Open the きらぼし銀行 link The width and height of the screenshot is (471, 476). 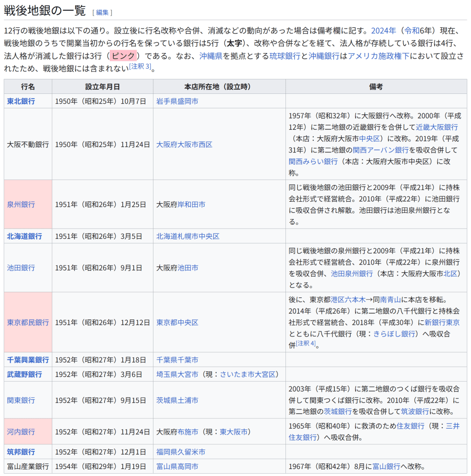point(394,333)
